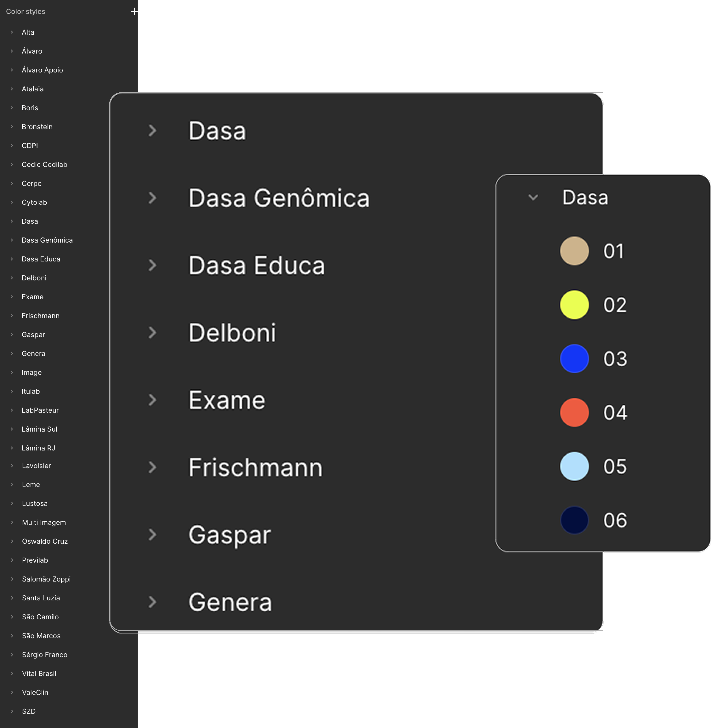Open the Oswaldo Cruz style group

tap(44, 541)
